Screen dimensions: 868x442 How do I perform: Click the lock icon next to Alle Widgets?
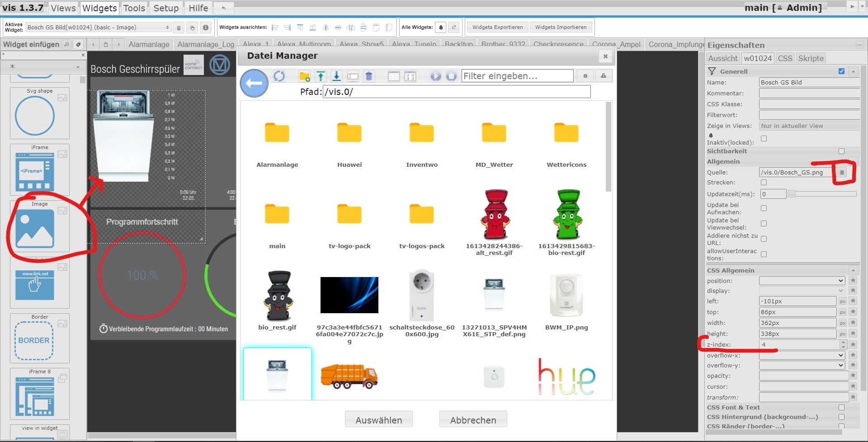(x=441, y=27)
